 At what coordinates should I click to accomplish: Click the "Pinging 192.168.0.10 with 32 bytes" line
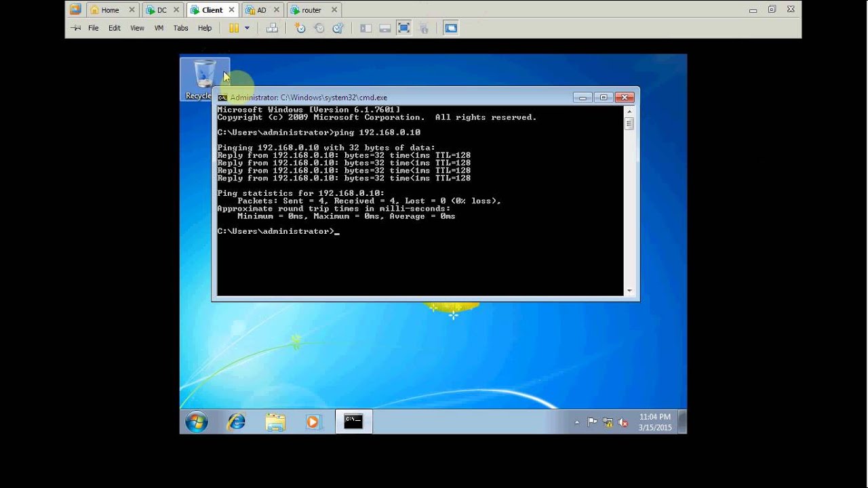[x=326, y=148]
